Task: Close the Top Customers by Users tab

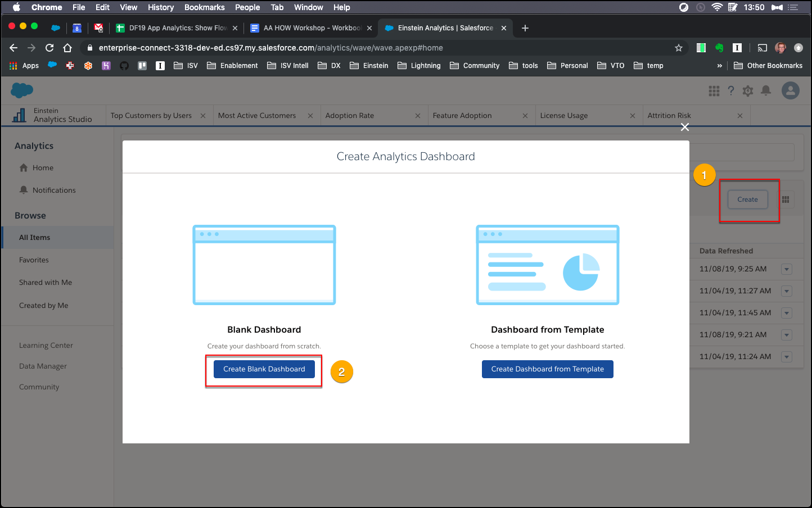Action: [x=203, y=116]
